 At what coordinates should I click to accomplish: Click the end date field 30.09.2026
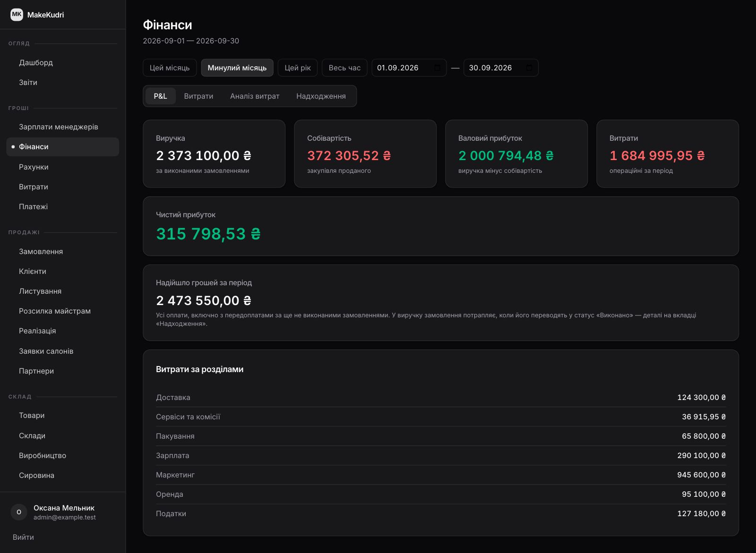coord(501,68)
